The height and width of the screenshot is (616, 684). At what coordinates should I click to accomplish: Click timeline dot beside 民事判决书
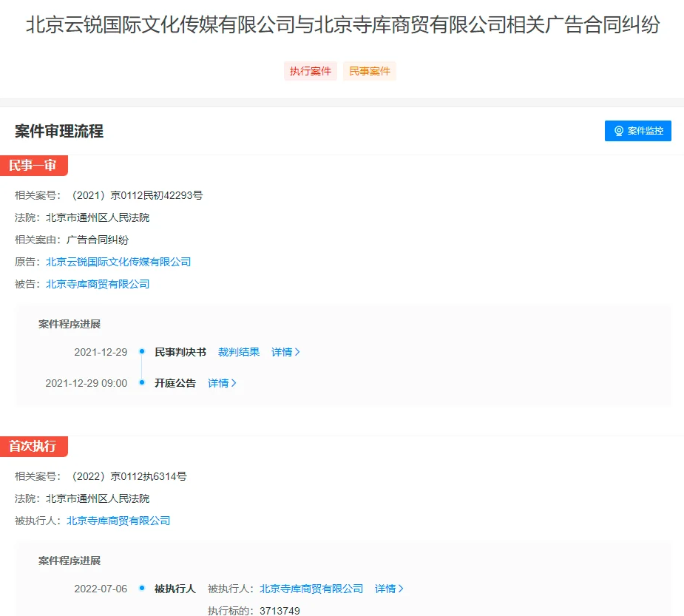click(x=141, y=352)
